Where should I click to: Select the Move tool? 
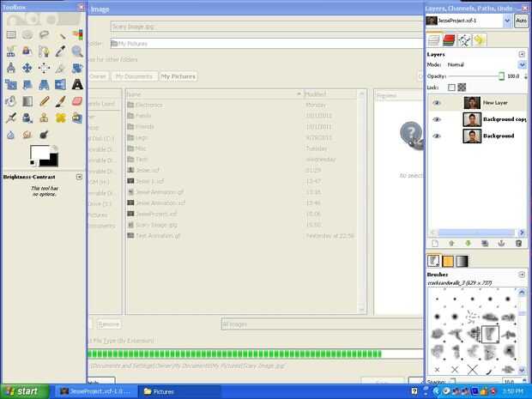(x=27, y=68)
